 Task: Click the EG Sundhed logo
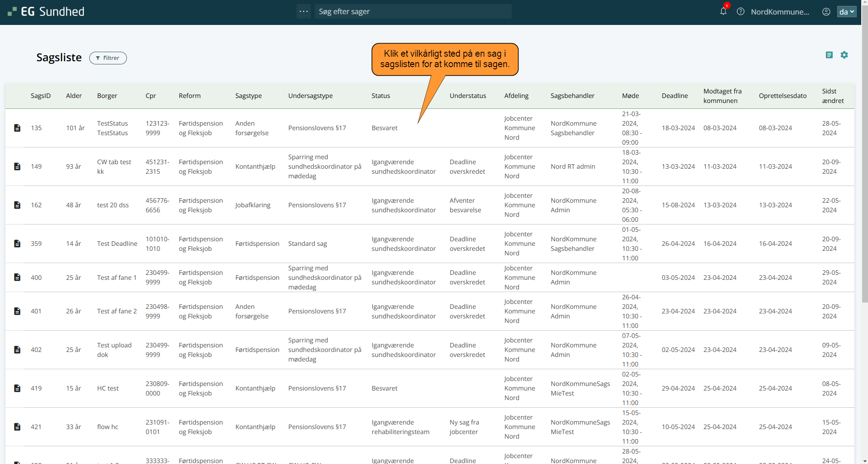click(x=46, y=11)
